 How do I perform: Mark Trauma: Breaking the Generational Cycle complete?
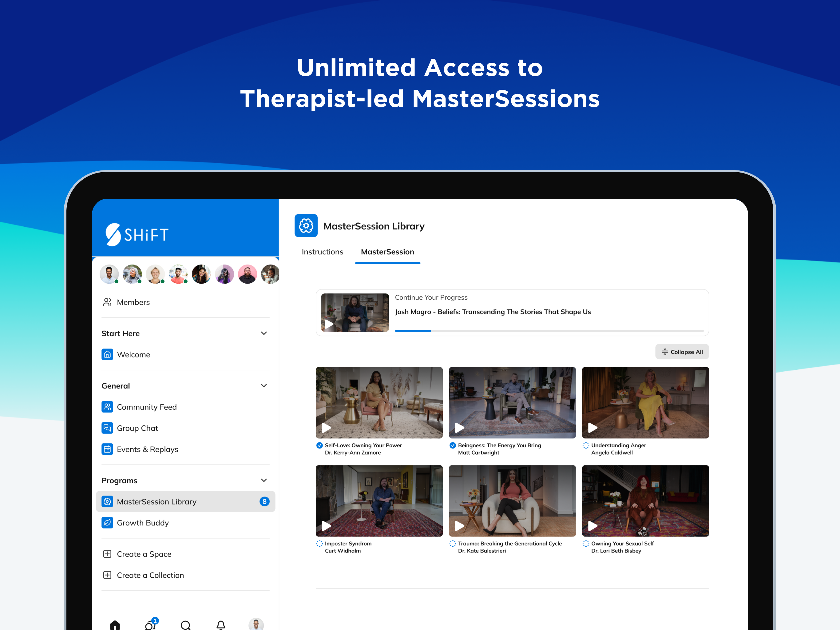453,544
